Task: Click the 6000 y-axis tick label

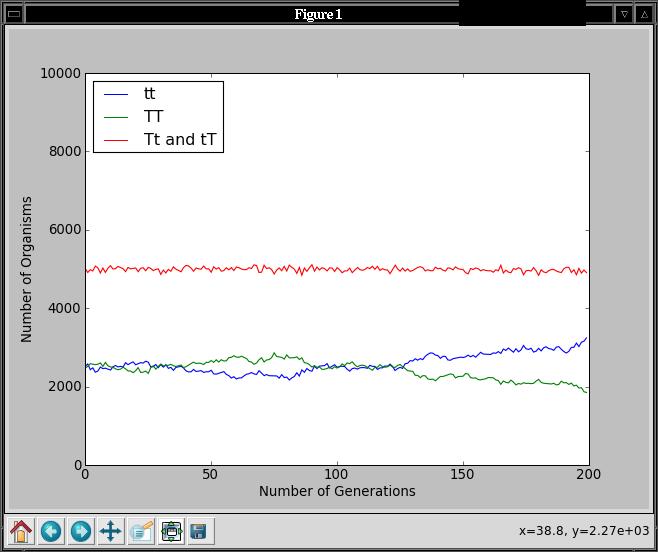Action: point(65,230)
